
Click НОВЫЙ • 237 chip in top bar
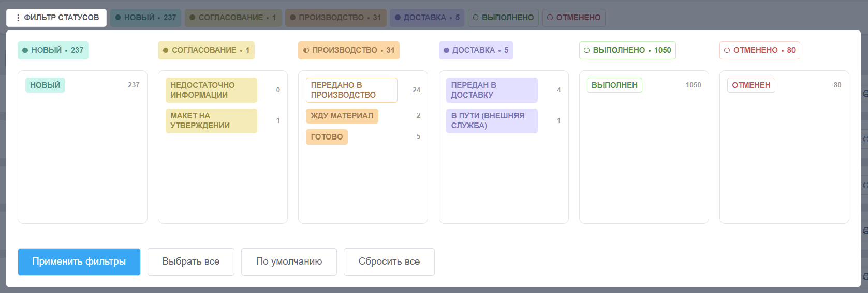[145, 18]
